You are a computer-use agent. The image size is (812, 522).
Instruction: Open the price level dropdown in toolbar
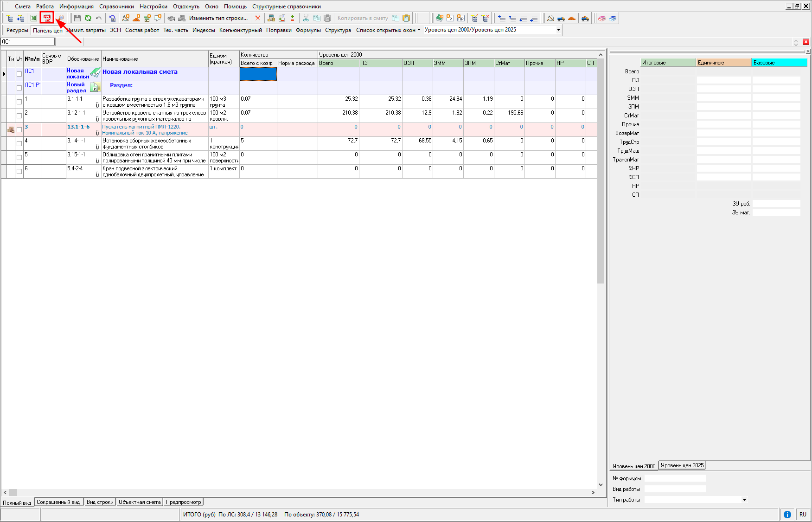click(558, 30)
